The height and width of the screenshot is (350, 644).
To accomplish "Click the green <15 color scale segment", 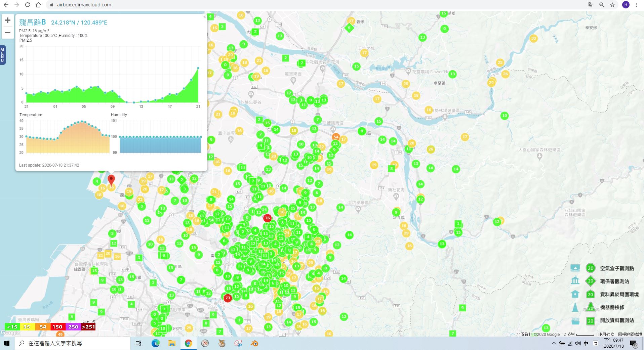I will pos(12,327).
